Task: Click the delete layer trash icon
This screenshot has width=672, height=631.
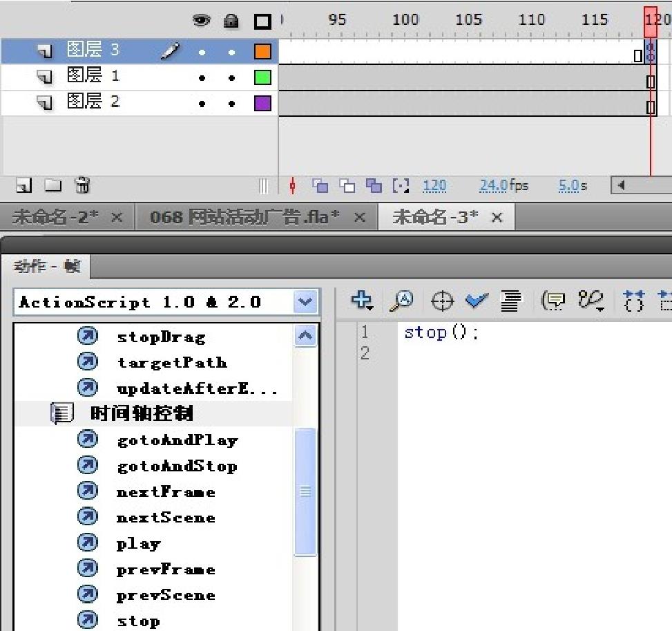Action: [82, 185]
